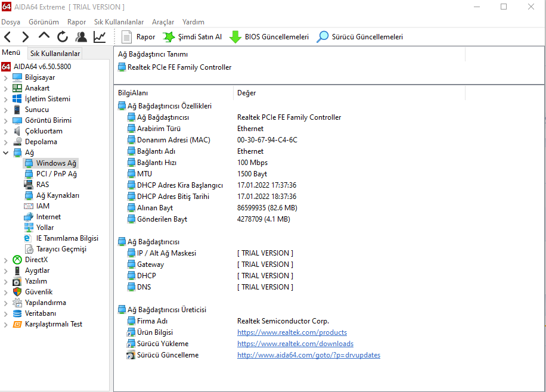546x392 pixels.
Task: Open the report user icon in toolbar
Action: 81,37
